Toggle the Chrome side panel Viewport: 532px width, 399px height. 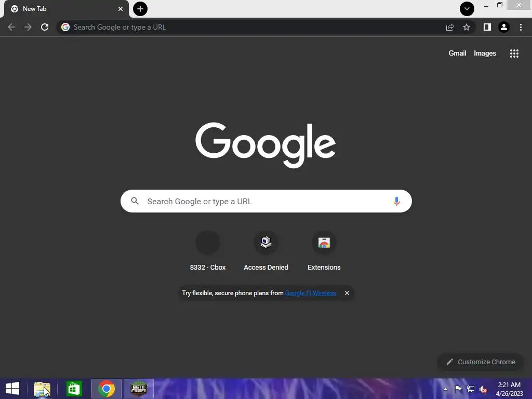(x=487, y=27)
